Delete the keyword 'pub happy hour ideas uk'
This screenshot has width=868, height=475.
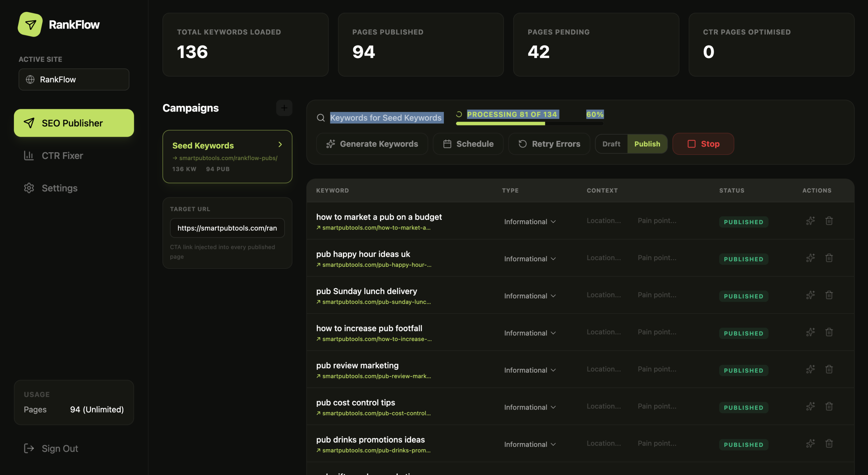(x=829, y=258)
